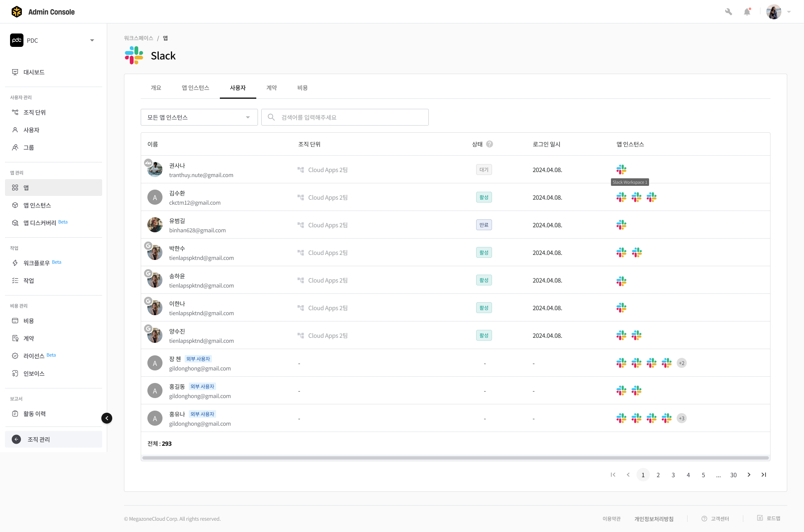Screen dimensions: 804x532
Task: Open user 김수환
Action: [x=177, y=193]
